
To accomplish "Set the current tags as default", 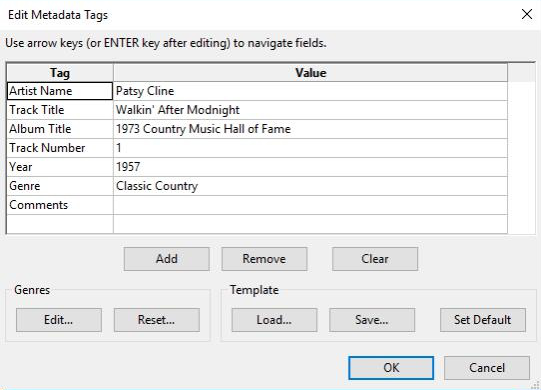I will click(483, 320).
